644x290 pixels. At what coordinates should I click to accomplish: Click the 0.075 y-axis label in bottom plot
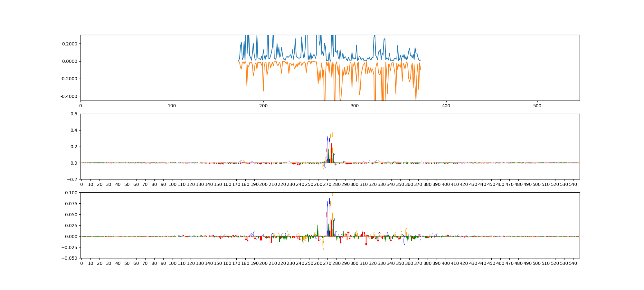71,204
